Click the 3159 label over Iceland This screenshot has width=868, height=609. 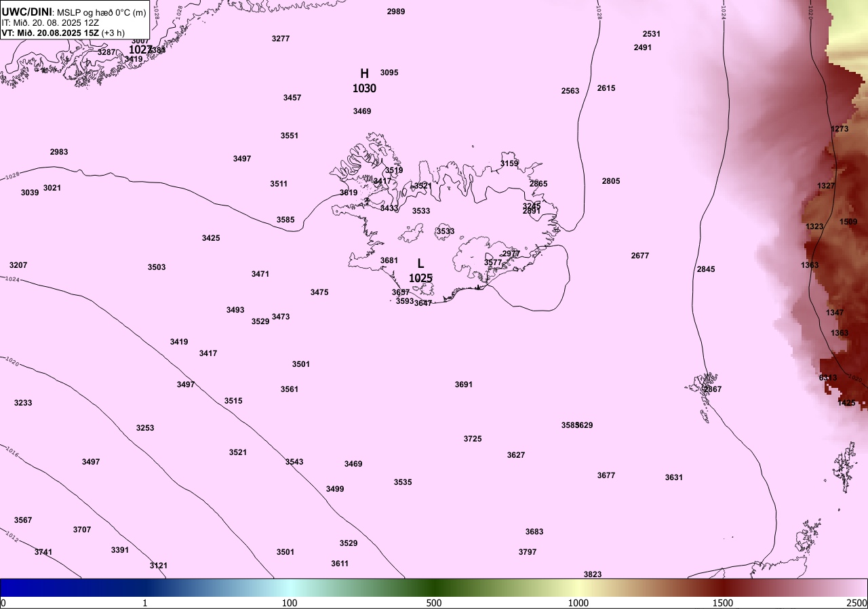tap(509, 163)
